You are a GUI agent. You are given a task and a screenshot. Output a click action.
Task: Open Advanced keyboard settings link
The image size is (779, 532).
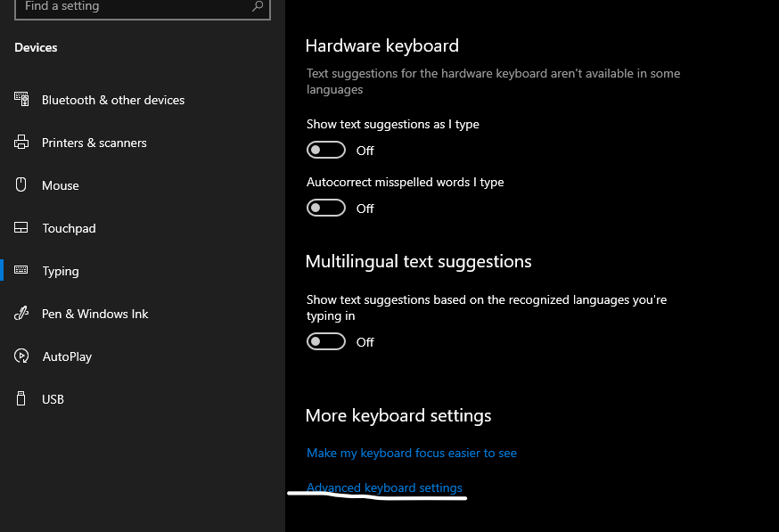coord(384,487)
